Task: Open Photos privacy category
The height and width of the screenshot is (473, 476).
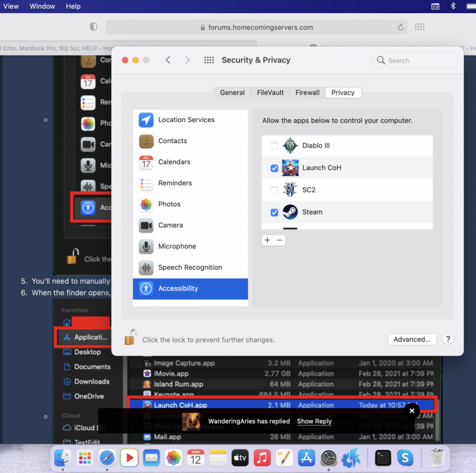Action: (169, 204)
